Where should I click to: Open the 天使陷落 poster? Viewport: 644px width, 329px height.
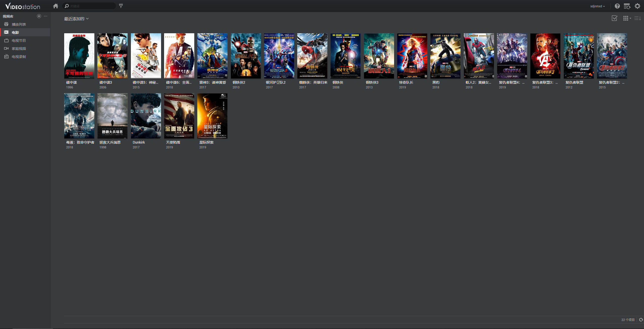point(179,116)
